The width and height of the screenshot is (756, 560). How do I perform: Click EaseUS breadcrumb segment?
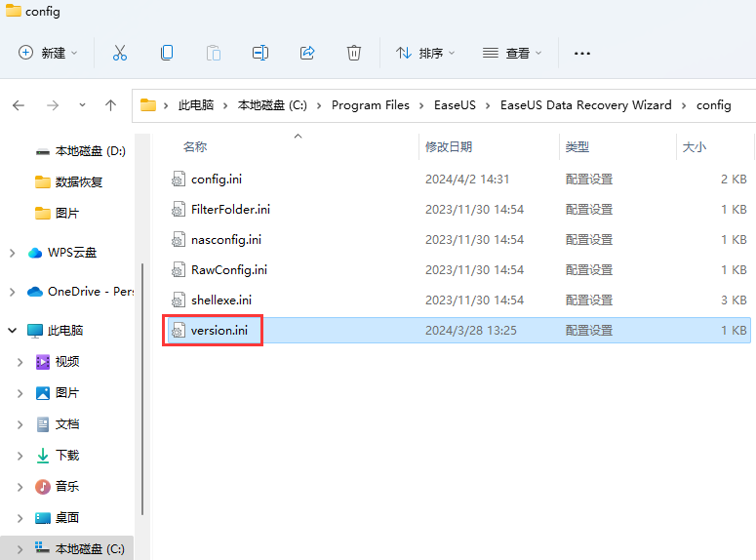click(455, 105)
